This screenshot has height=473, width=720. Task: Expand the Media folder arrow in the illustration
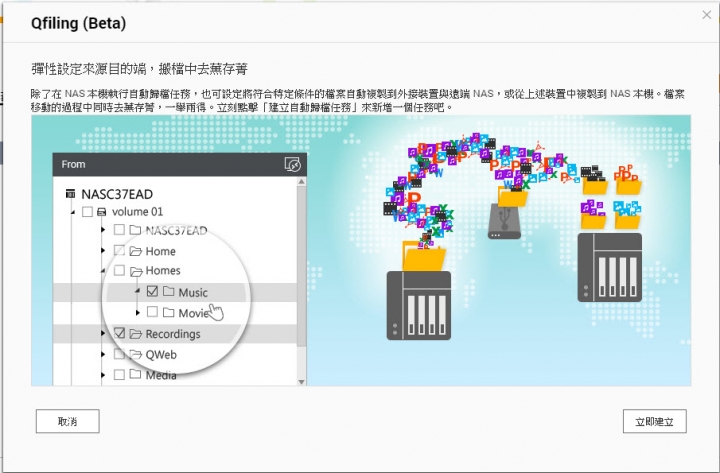pos(103,375)
